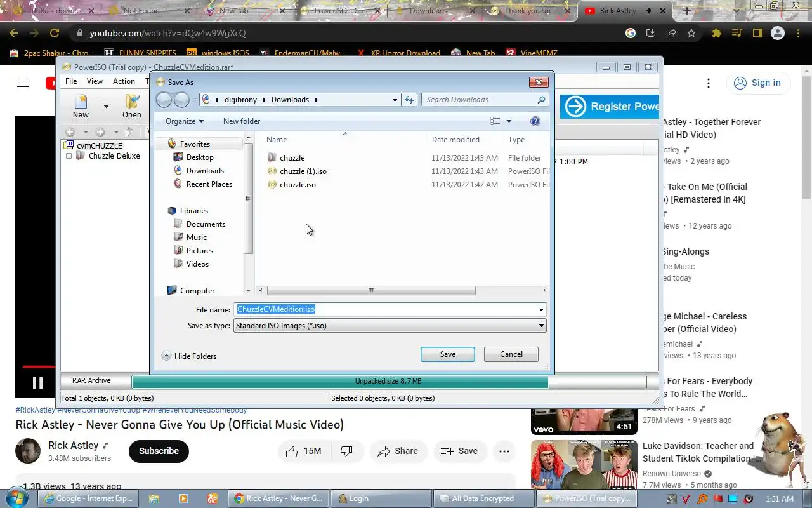812x508 pixels.
Task: Click the Register PowerISO banner
Action: [x=609, y=107]
